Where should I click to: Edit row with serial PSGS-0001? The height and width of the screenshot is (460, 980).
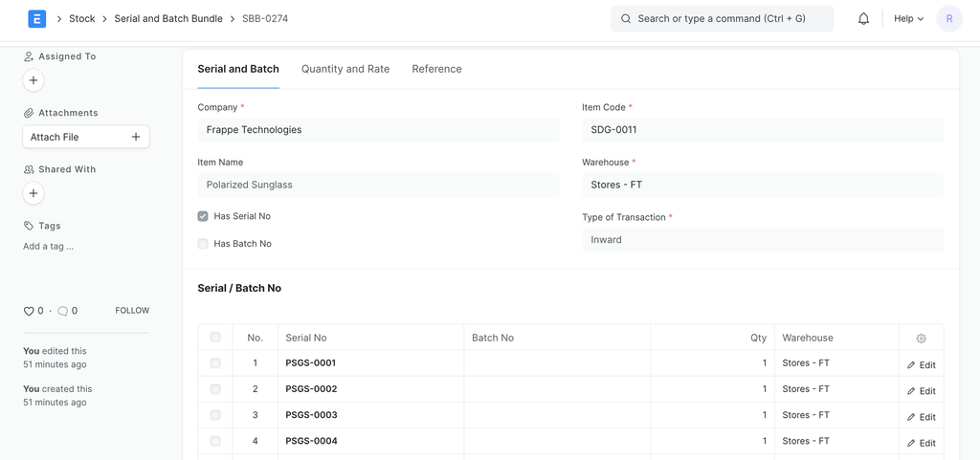(x=921, y=364)
